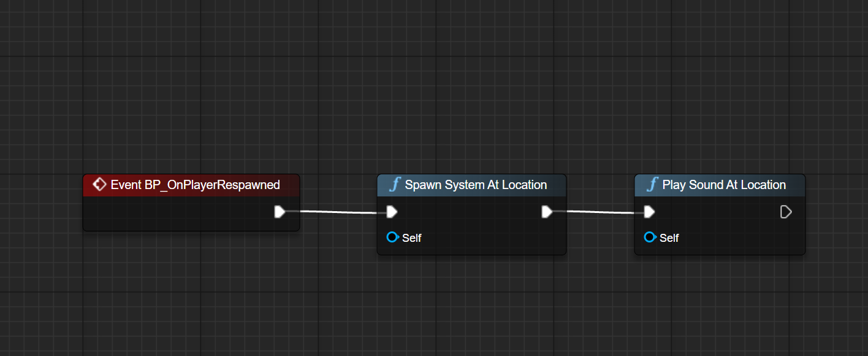Click unconnected exec output pin of Play Sound At Location
868x356 pixels.
click(786, 212)
